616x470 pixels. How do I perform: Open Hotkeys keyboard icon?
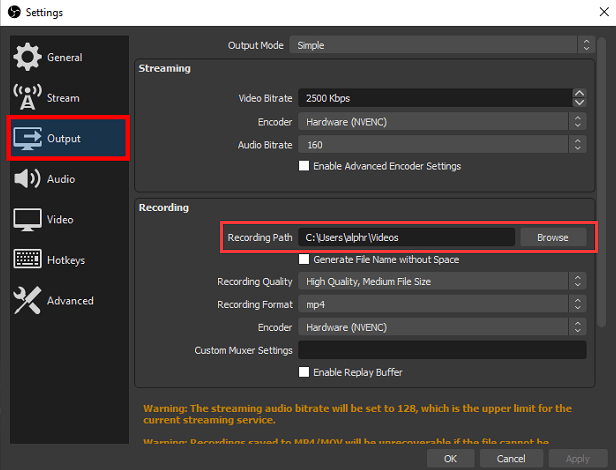(x=27, y=260)
